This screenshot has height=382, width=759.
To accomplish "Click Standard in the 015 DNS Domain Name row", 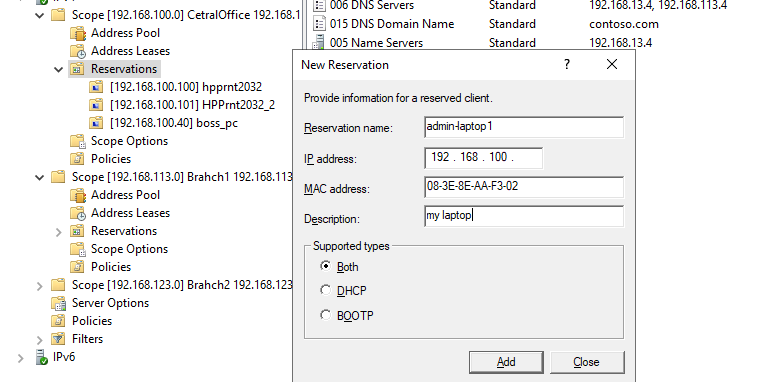I will point(512,24).
